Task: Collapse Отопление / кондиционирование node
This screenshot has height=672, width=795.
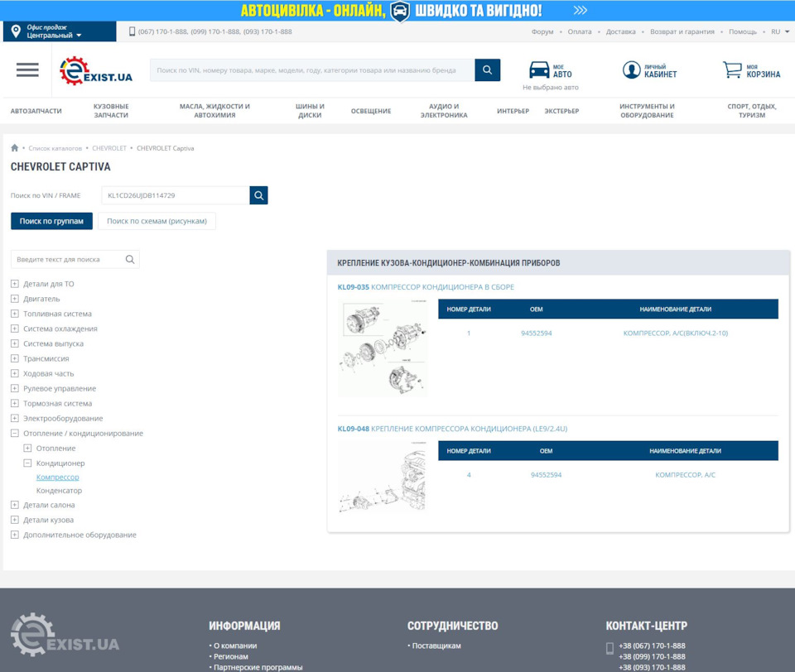Action: point(15,434)
